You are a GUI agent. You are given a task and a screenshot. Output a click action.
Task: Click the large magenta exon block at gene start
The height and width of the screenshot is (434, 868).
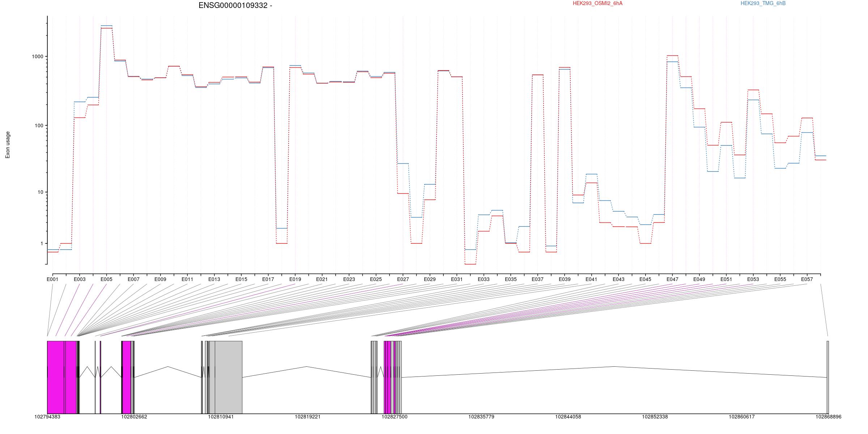click(56, 377)
